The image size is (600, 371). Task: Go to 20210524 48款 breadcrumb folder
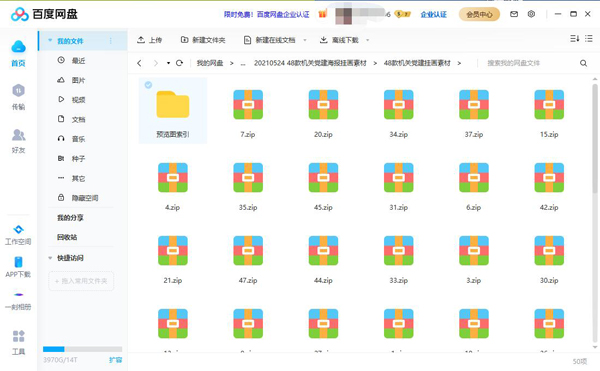[x=310, y=63]
